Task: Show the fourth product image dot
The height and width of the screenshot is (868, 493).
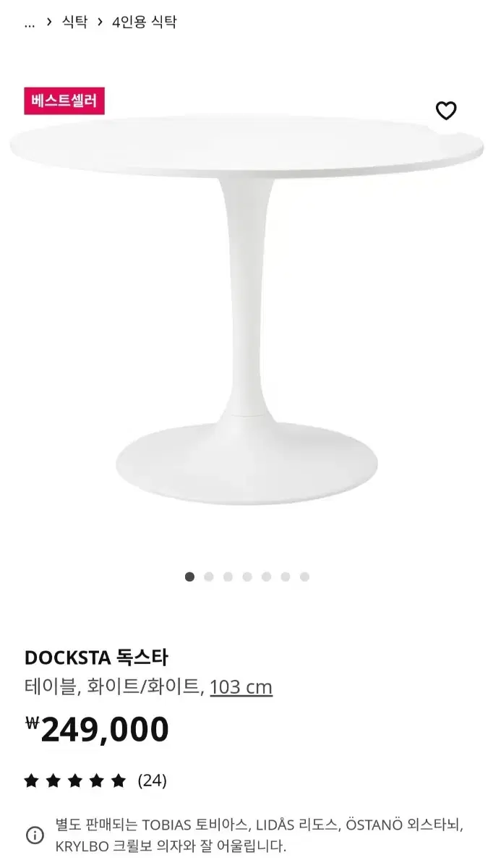Action: click(247, 576)
